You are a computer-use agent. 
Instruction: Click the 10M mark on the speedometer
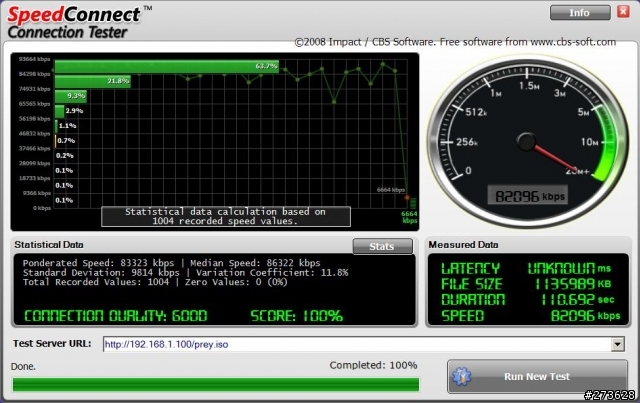[x=590, y=142]
